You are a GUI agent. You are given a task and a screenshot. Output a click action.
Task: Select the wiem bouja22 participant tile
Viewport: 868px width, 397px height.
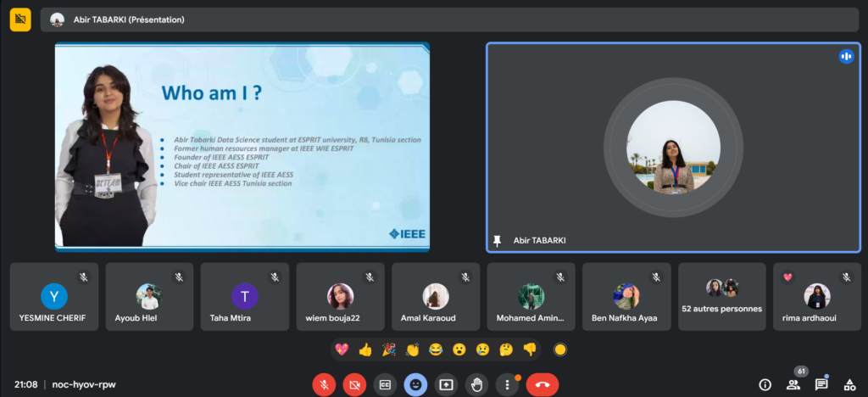[341, 297]
